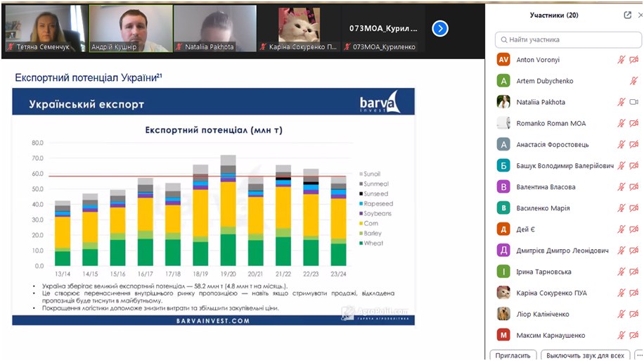Screen dimensions: 644x361
Task: Click muted mic icon for Romanko Roman MOA
Action: [x=621, y=123]
